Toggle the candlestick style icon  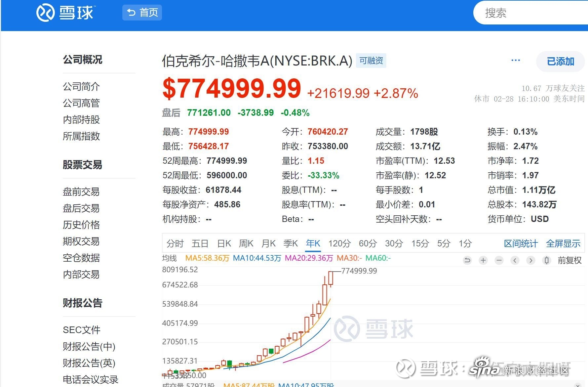(x=547, y=260)
